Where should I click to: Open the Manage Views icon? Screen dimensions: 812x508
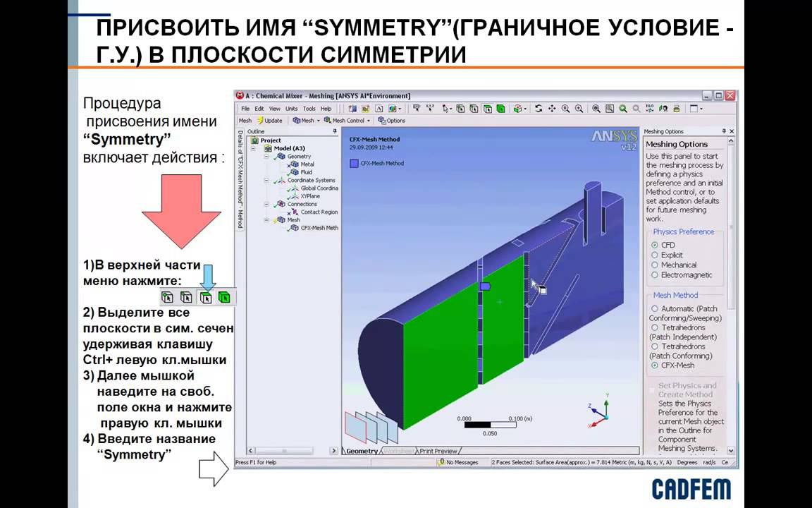677,109
